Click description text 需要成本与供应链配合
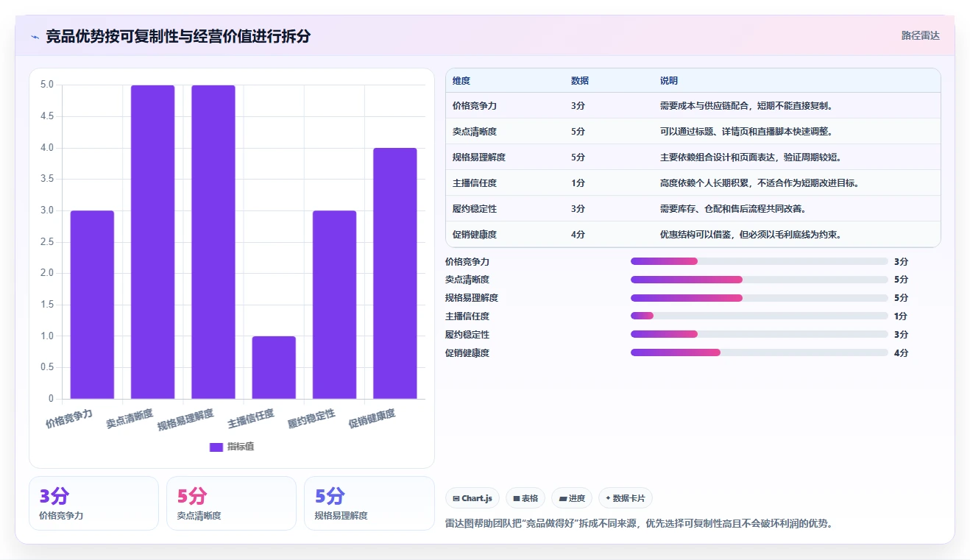The image size is (970, 560). [704, 106]
